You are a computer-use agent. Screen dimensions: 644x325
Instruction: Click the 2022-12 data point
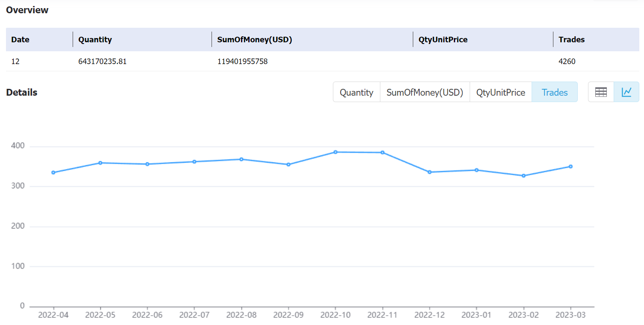pyautogui.click(x=429, y=172)
